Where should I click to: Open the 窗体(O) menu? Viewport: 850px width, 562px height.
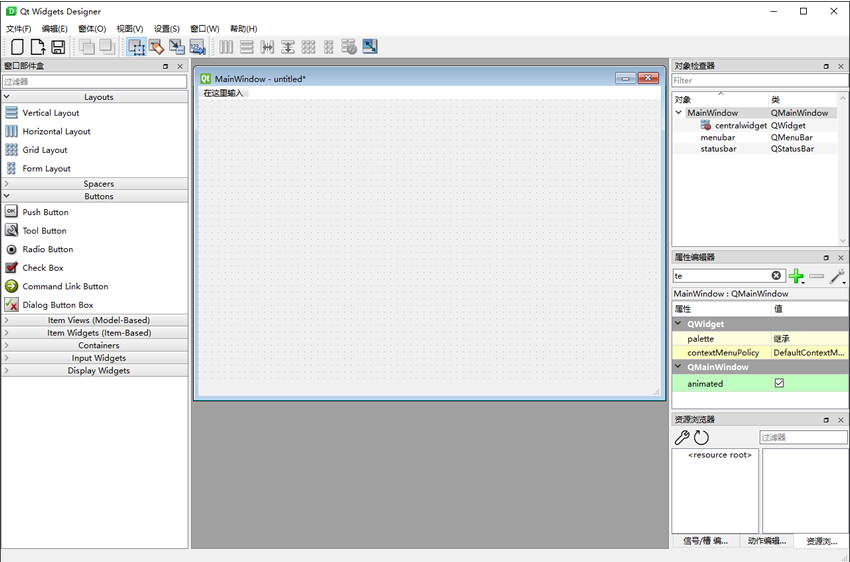[x=92, y=29]
